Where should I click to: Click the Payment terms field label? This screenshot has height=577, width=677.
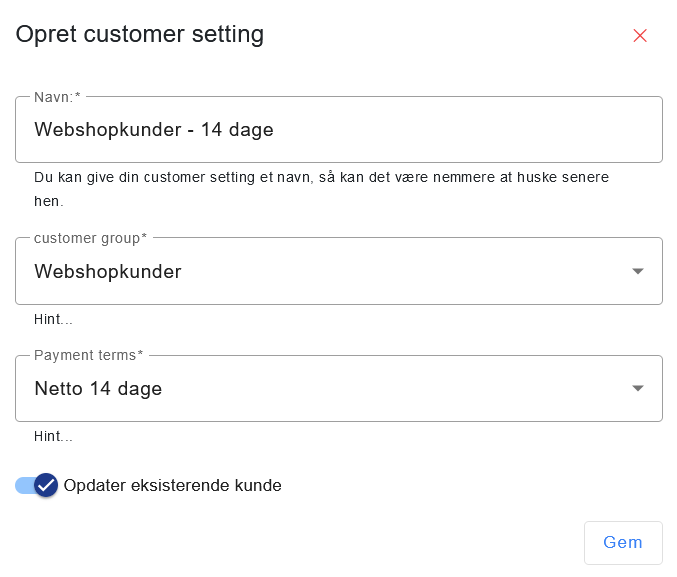click(x=88, y=356)
